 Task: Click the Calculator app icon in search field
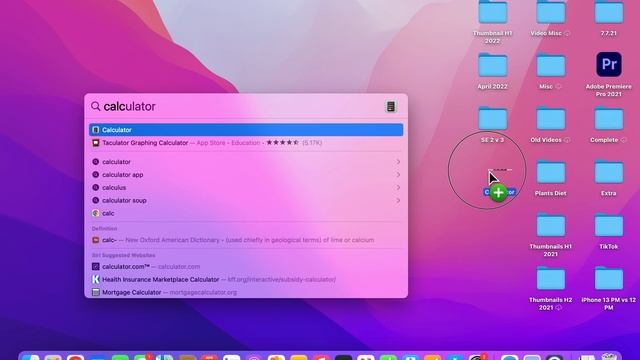(391, 107)
